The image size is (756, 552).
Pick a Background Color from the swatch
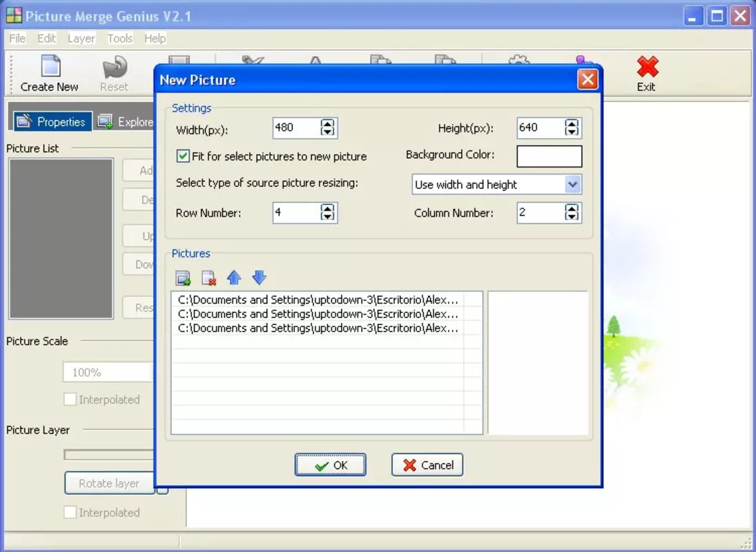[549, 157]
